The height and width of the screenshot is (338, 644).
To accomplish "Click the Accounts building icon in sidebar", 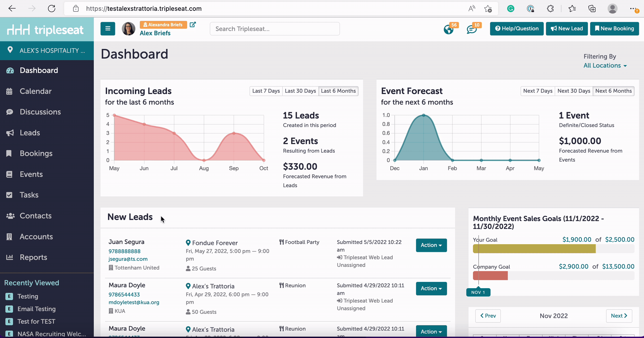I will 9,237.
